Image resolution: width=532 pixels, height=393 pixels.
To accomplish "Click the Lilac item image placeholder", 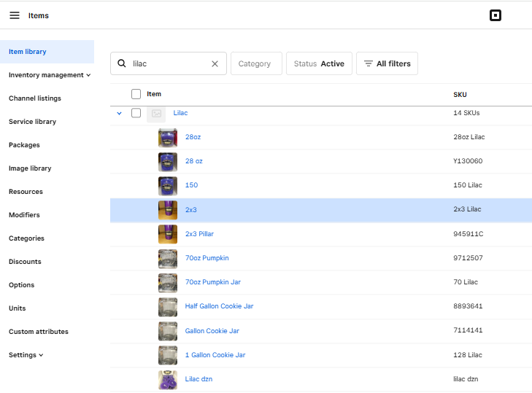I will (156, 113).
